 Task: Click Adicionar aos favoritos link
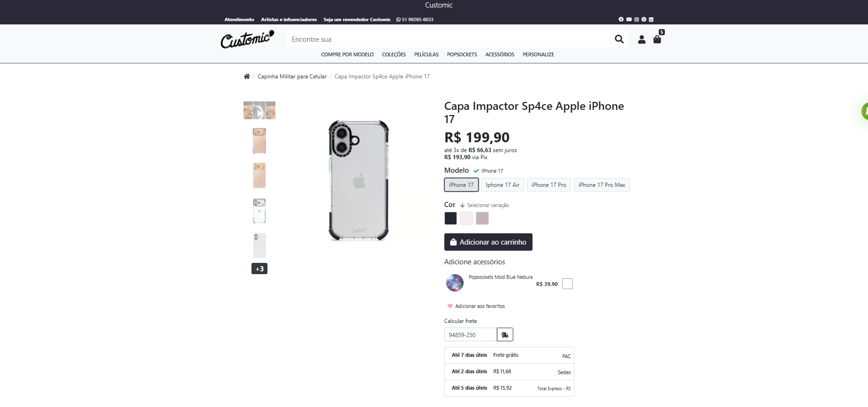tap(480, 306)
